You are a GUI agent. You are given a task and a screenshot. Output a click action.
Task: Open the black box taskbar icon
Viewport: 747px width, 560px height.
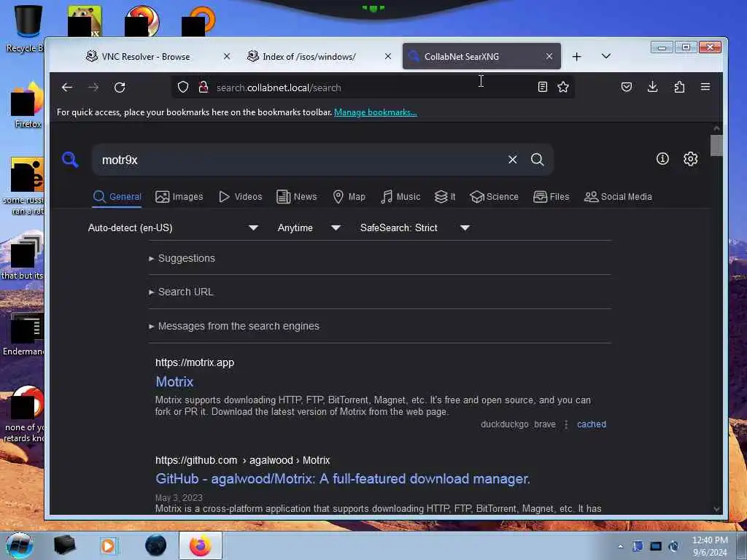pyautogui.click(x=64, y=545)
